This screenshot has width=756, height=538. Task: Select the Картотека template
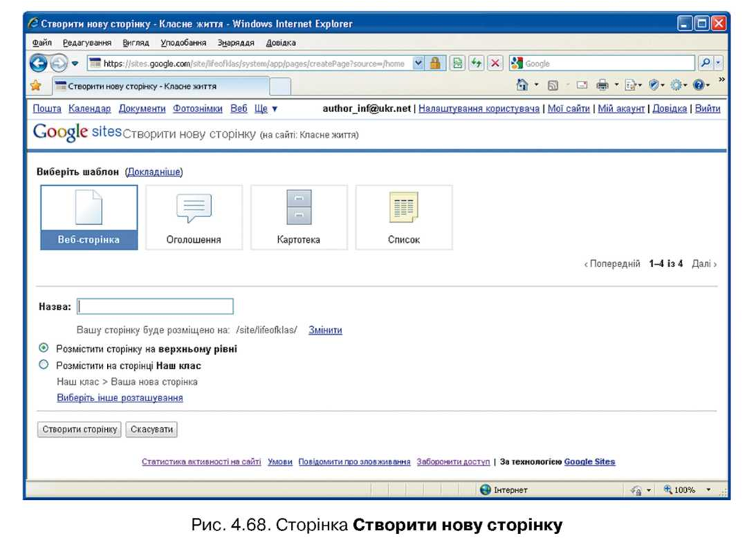(299, 217)
